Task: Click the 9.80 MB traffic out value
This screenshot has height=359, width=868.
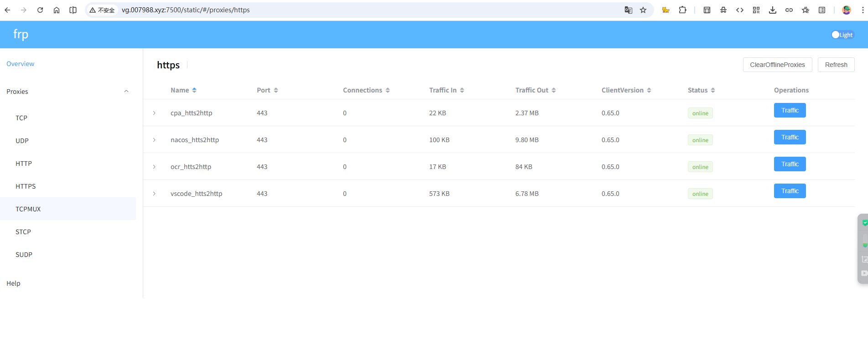Action: pos(527,140)
